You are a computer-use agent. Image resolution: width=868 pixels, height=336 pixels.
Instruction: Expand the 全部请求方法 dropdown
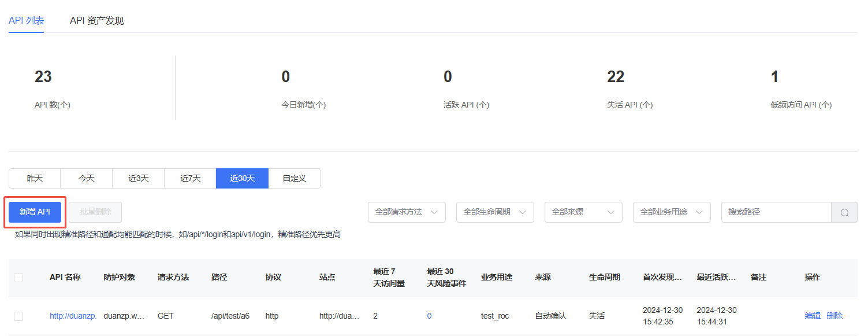(x=407, y=212)
